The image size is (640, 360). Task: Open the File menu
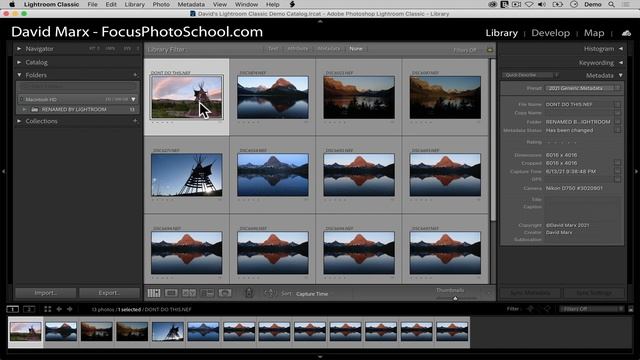(x=92, y=4)
